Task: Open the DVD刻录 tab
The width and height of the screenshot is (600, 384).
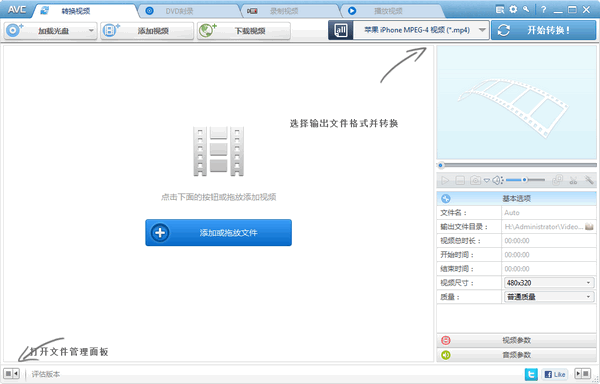Action: (179, 11)
